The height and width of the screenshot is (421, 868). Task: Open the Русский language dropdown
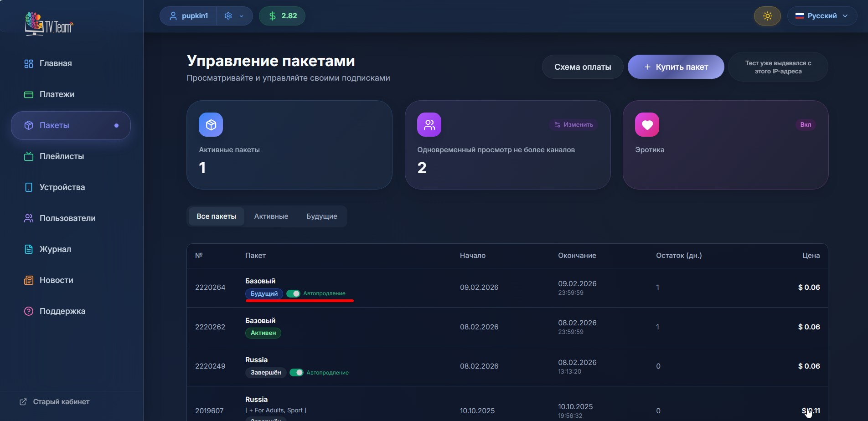pos(821,16)
